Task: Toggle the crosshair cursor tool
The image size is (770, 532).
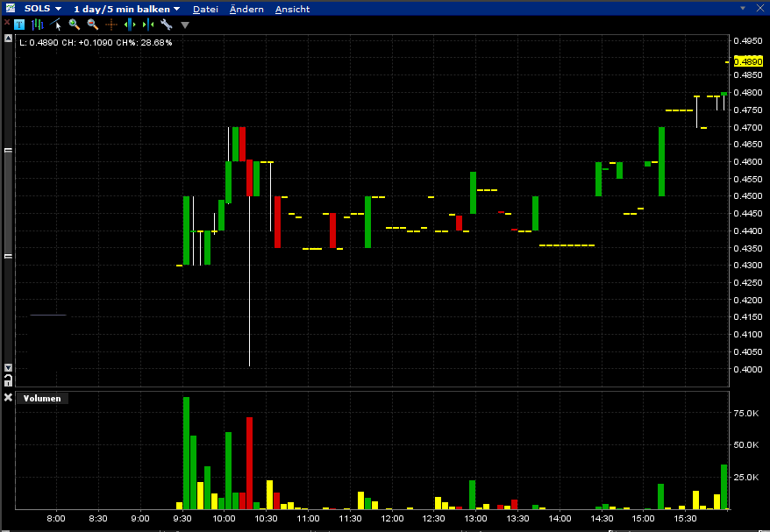Action: pos(111,25)
